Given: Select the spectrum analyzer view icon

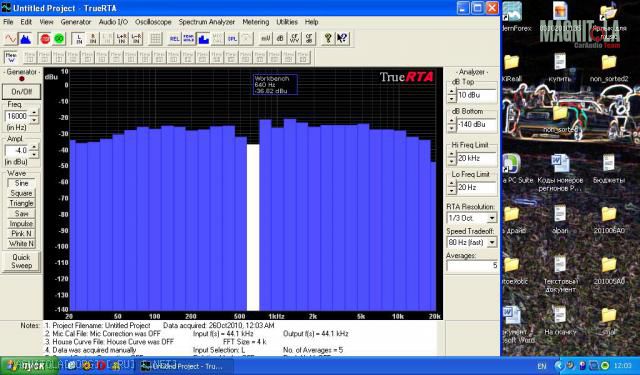Looking at the screenshot, I should [25, 39].
